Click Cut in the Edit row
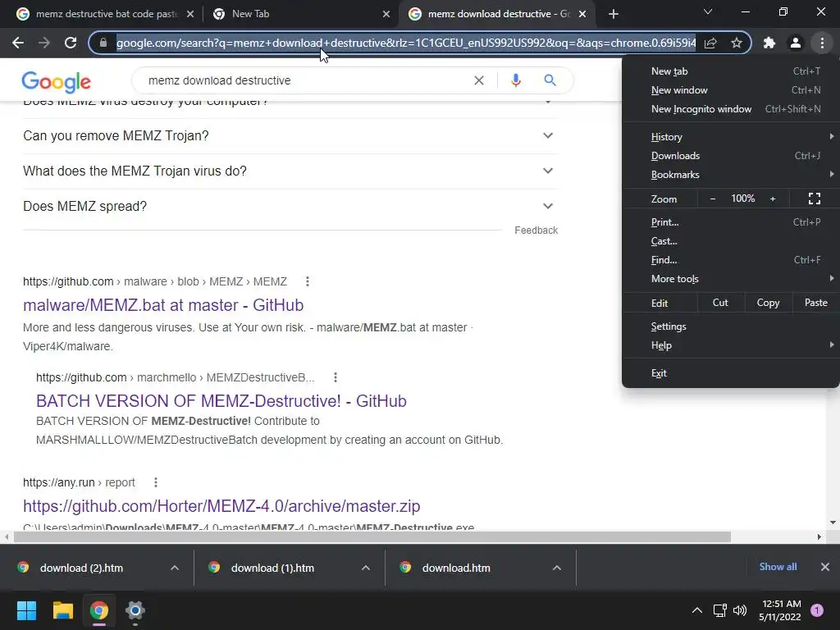Image resolution: width=840 pixels, height=630 pixels. pos(720,303)
